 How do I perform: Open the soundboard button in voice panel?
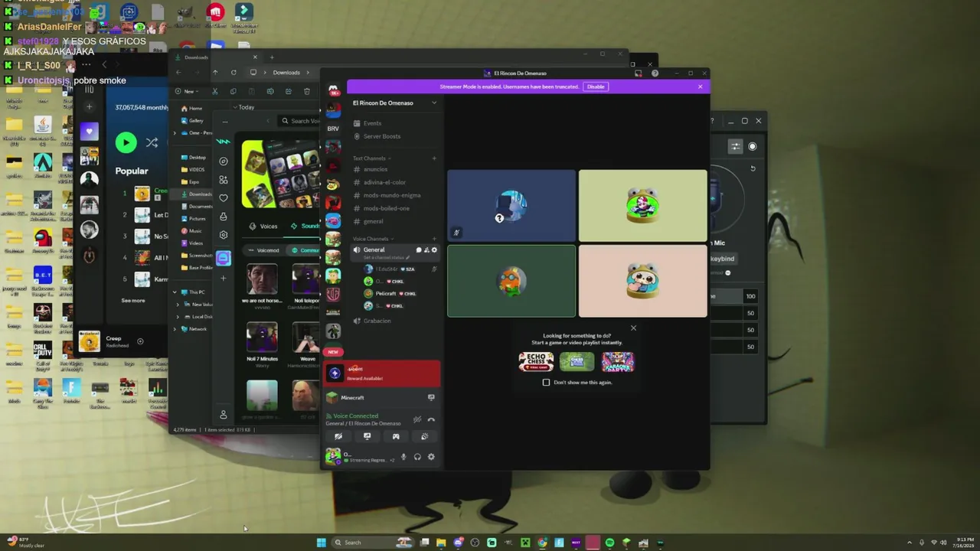click(x=425, y=436)
